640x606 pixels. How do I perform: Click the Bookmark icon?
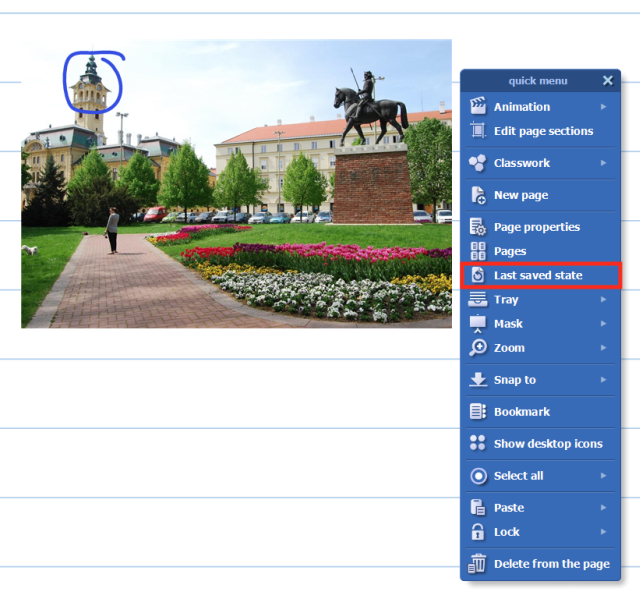478,412
